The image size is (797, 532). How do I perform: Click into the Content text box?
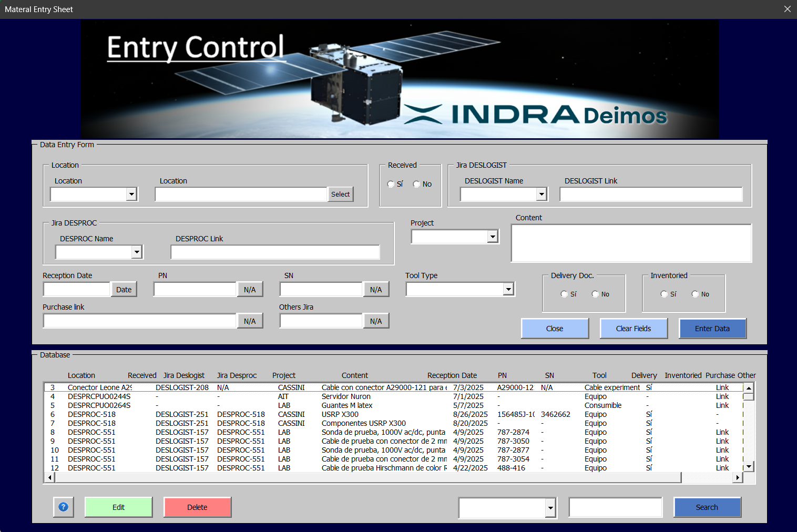pyautogui.click(x=631, y=243)
